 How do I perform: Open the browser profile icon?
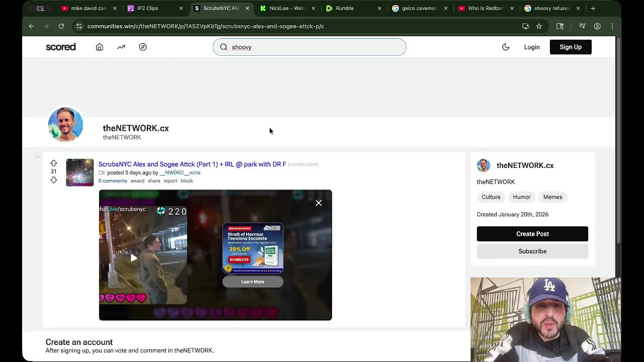tap(597, 26)
